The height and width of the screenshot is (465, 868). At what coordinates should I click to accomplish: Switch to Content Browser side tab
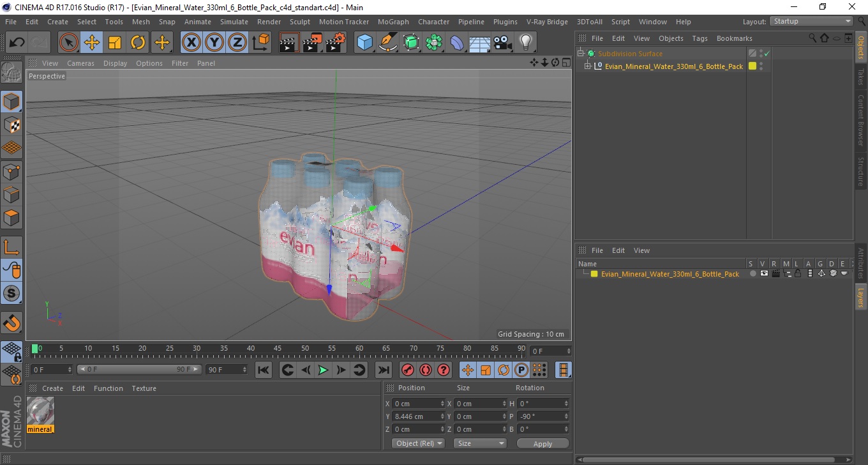(861, 121)
